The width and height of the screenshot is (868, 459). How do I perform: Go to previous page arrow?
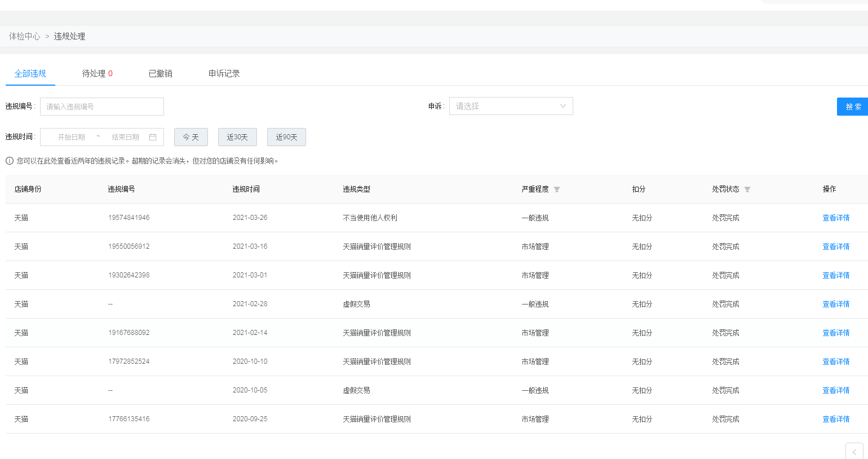[854, 452]
